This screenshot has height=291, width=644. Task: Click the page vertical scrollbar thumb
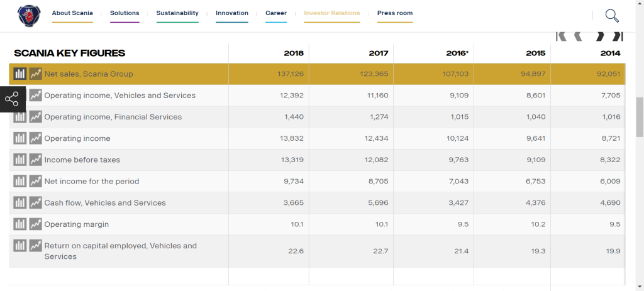[x=640, y=117]
